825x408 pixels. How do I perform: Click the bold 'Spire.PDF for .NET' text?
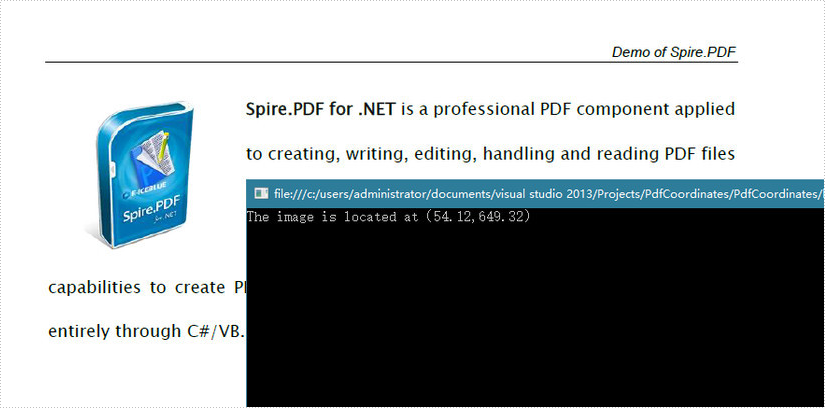pyautogui.click(x=320, y=110)
